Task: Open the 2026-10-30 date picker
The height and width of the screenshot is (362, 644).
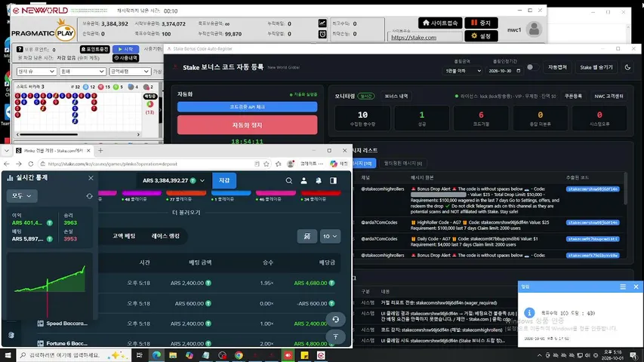Action: click(504, 71)
